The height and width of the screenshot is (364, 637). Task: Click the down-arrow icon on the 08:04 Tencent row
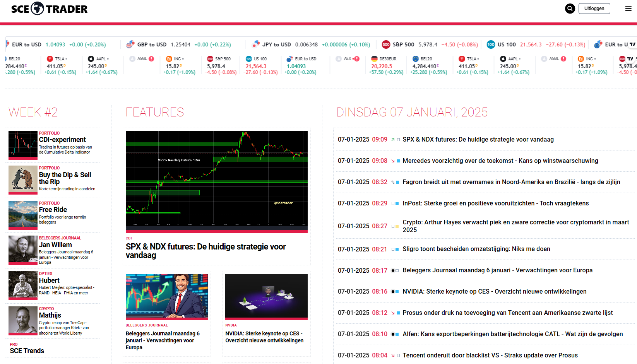coord(393,355)
